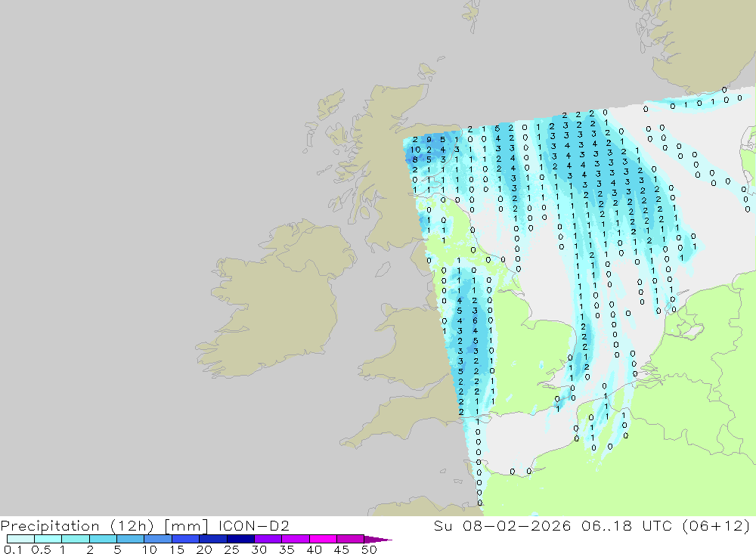
Task: Click the 15–20 mm legend color box
Action: (x=186, y=539)
